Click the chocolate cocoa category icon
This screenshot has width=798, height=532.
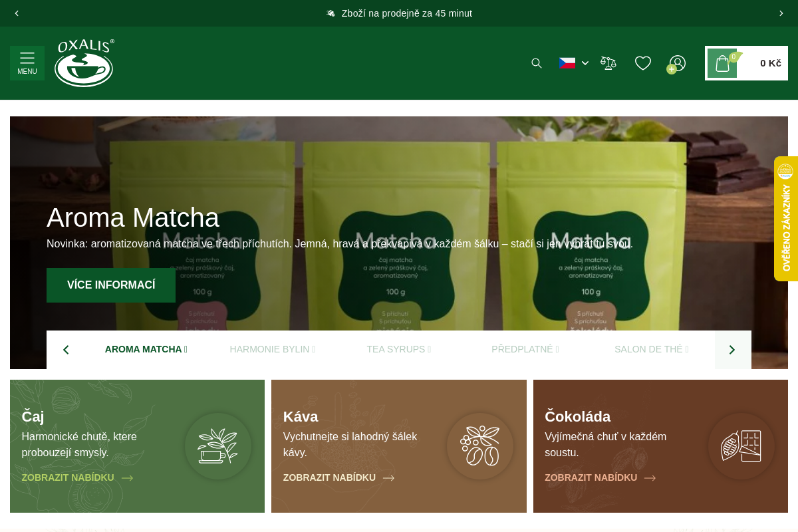[x=741, y=446]
